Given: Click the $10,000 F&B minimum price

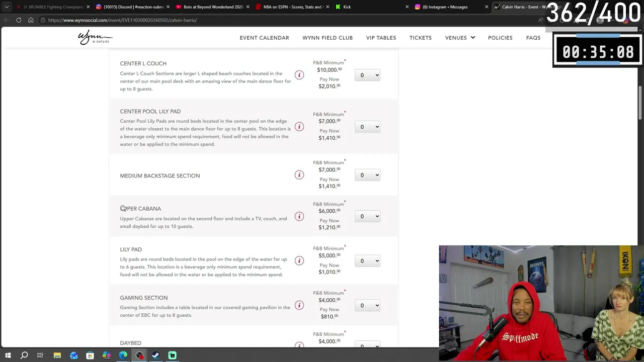Looking at the screenshot, I should coord(329,70).
